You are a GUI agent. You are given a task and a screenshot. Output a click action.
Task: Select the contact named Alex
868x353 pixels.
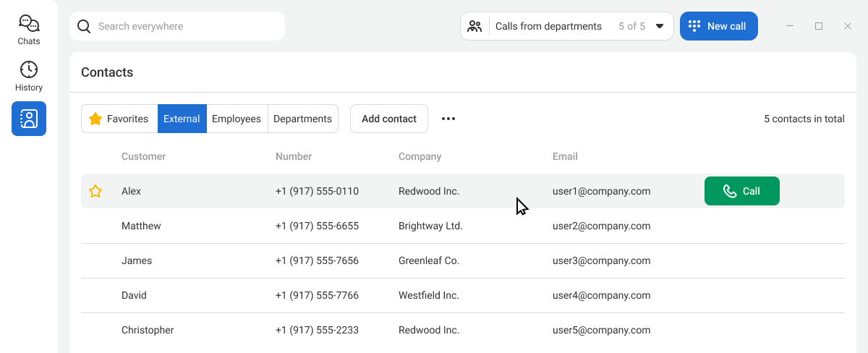[x=131, y=191]
